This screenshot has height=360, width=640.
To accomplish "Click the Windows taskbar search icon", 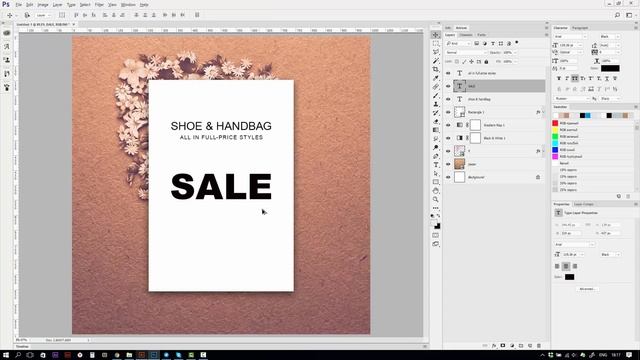I will [18, 355].
